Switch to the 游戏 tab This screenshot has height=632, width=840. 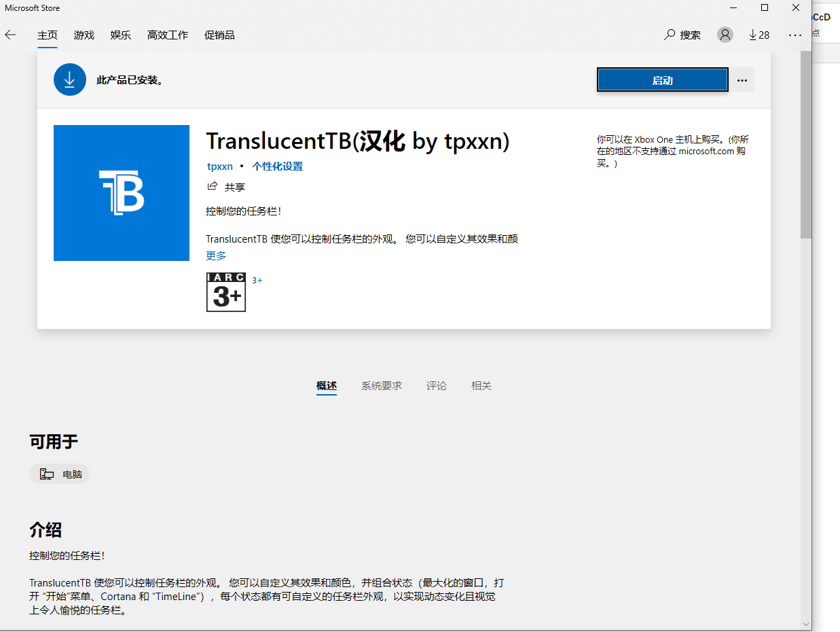pos(84,35)
